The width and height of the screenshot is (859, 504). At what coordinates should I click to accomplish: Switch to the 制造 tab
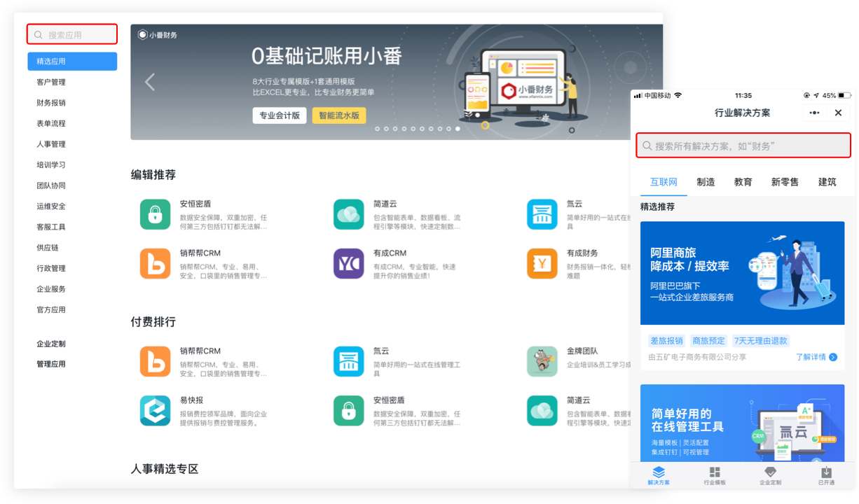(706, 182)
